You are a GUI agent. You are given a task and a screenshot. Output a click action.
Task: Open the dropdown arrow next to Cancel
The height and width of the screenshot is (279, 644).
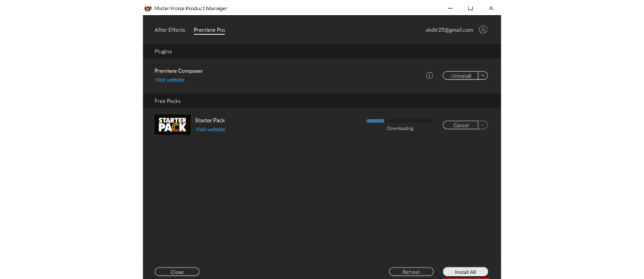[x=483, y=125]
